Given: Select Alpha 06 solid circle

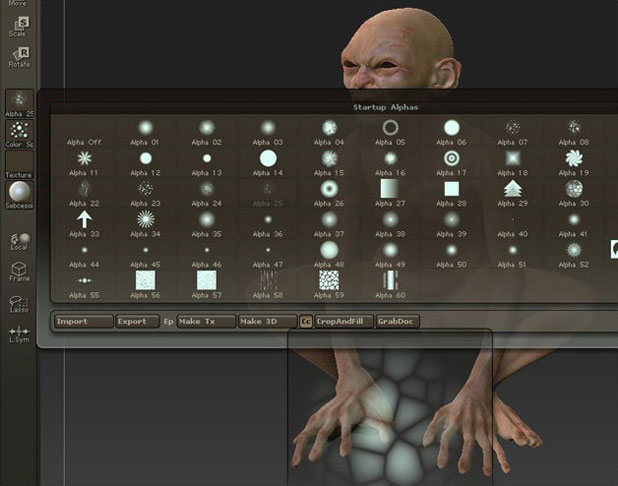Looking at the screenshot, I should click(x=451, y=133).
